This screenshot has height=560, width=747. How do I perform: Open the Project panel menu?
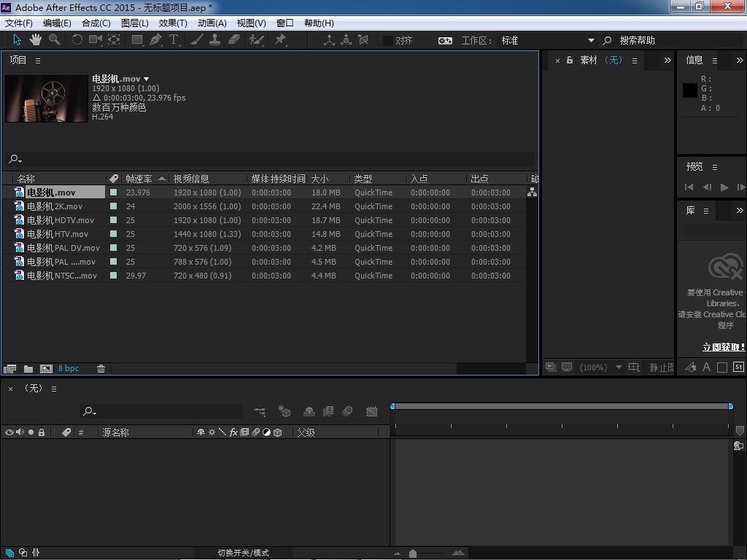(38, 61)
